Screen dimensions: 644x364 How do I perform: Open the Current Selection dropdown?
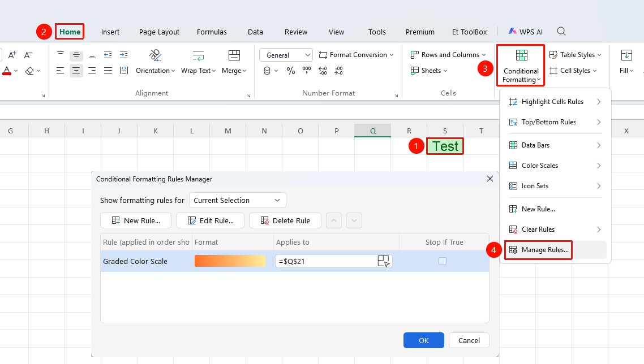[237, 200]
